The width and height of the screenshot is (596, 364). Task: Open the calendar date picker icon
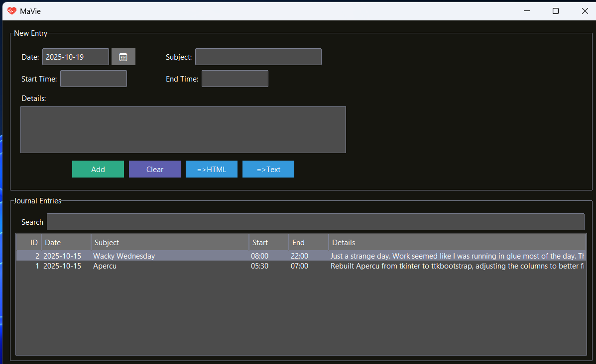pos(123,57)
